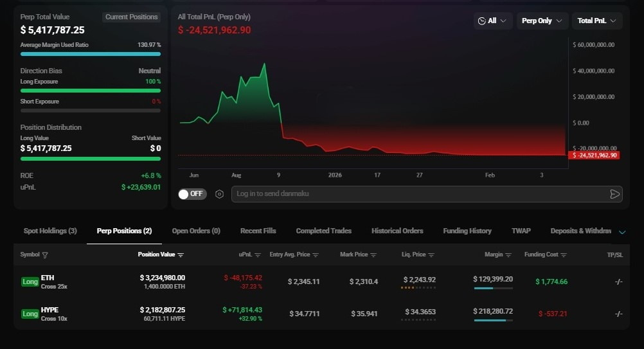
Task: Go to Recent Fills tab
Action: 258,231
